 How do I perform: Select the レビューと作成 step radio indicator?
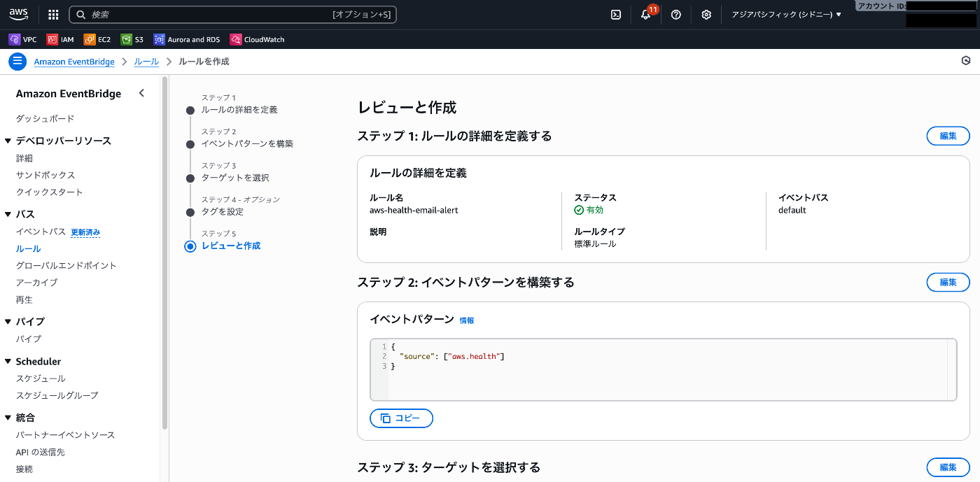(x=190, y=246)
